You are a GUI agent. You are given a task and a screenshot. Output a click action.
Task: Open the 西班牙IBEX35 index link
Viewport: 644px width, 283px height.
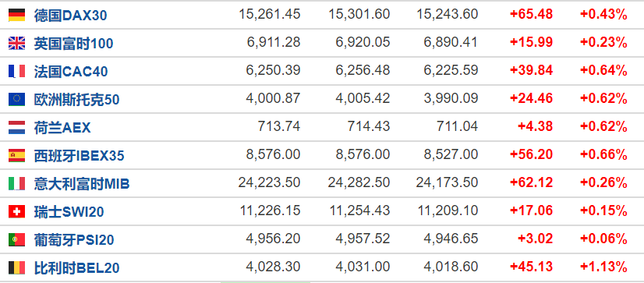click(x=80, y=156)
